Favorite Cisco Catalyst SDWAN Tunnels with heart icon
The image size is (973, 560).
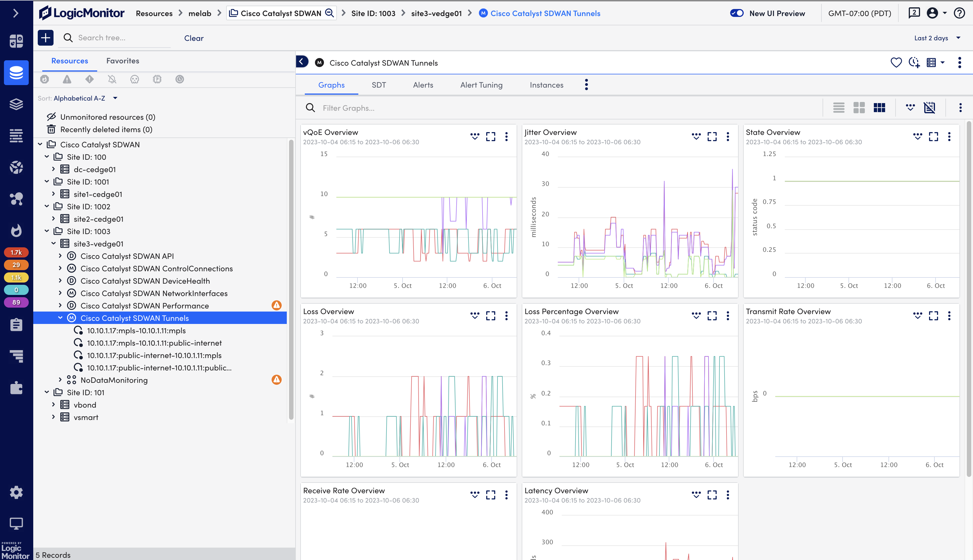pyautogui.click(x=896, y=62)
